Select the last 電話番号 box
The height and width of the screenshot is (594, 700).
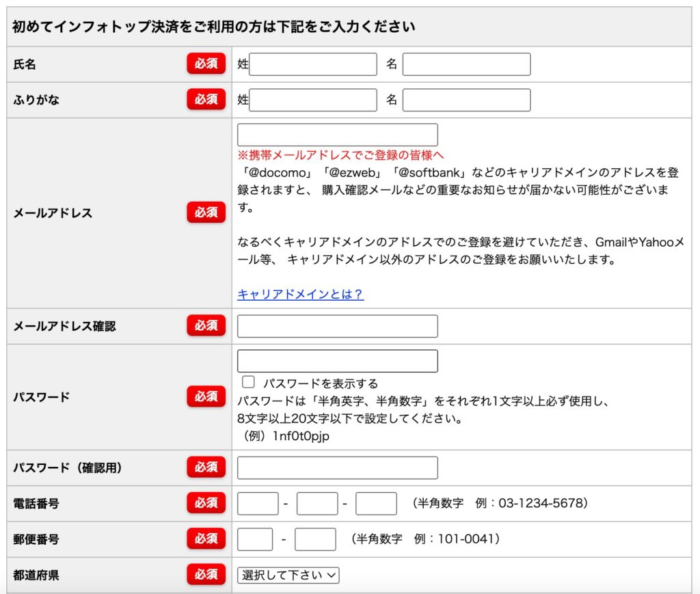[376, 503]
